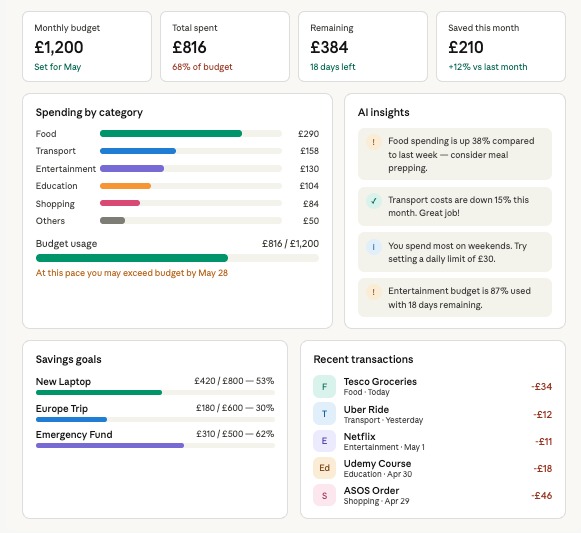Screen dimensions: 581x533
Task: Click the 'Recent transactions' heading
Action: pos(363,359)
